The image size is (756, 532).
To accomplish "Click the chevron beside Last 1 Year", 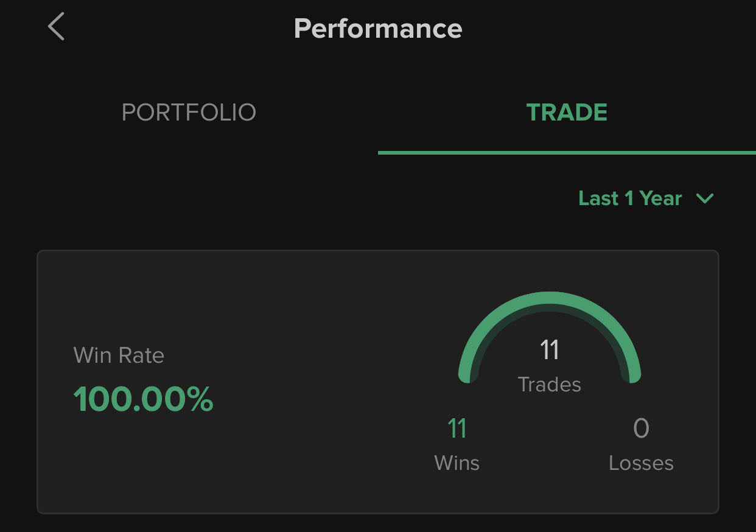I will (705, 198).
